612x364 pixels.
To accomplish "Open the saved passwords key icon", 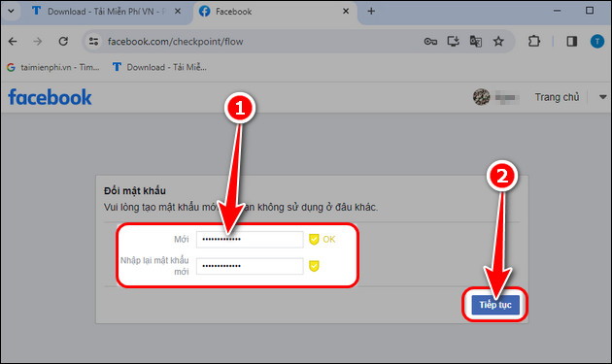I will (x=430, y=42).
